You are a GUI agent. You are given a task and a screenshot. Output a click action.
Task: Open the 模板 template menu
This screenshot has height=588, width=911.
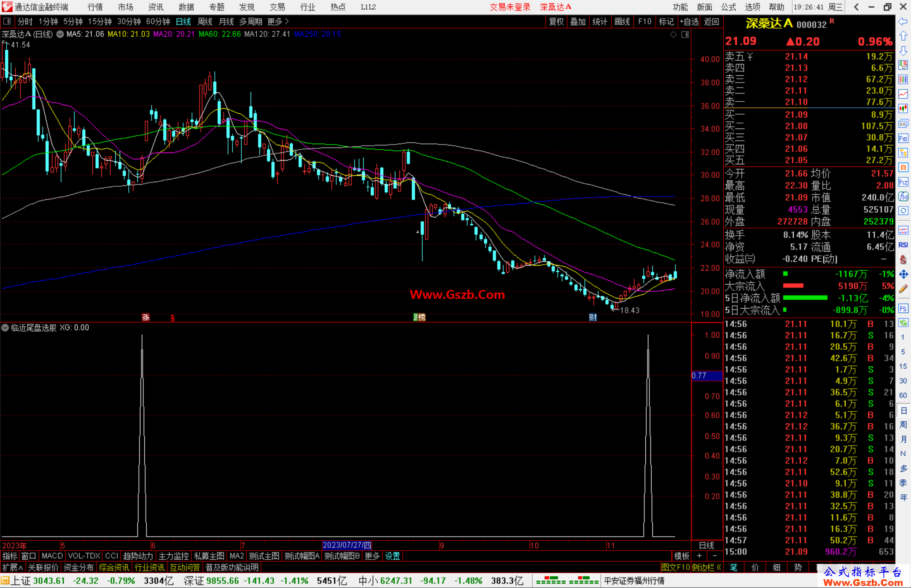tap(682, 556)
